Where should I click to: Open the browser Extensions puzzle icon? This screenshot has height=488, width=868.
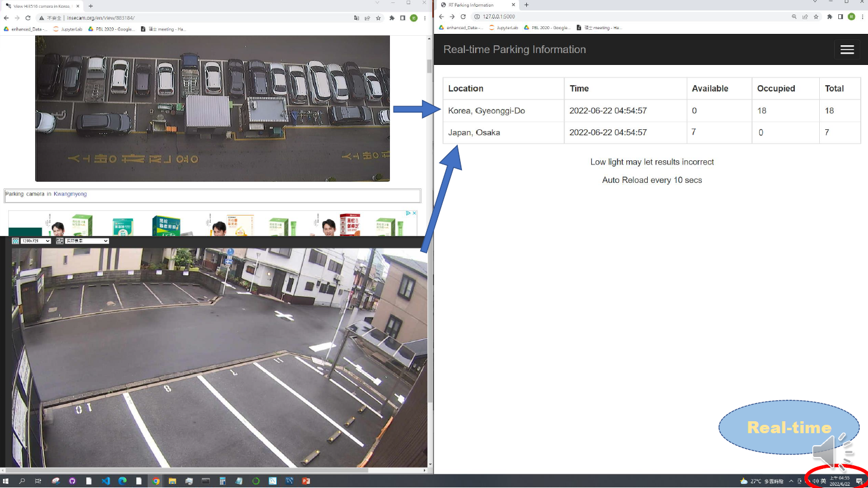tap(830, 17)
